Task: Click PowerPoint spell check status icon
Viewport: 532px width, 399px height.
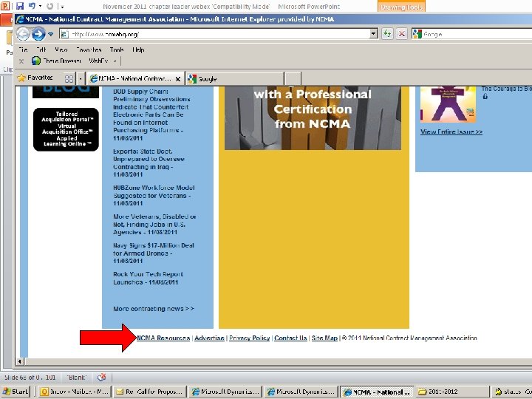Action: pyautogui.click(x=101, y=378)
